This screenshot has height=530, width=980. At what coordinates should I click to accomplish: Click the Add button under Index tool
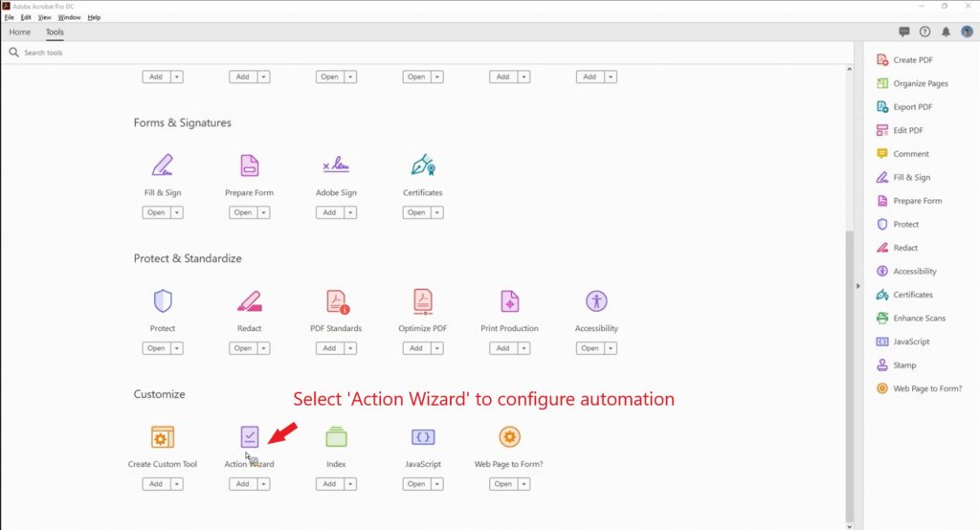[330, 484]
